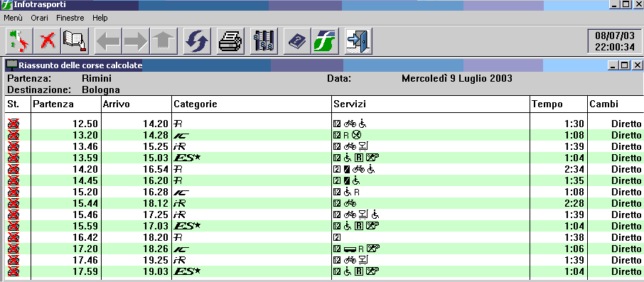Click the green FS logo toolbar icon
The image size is (644, 282).
325,41
